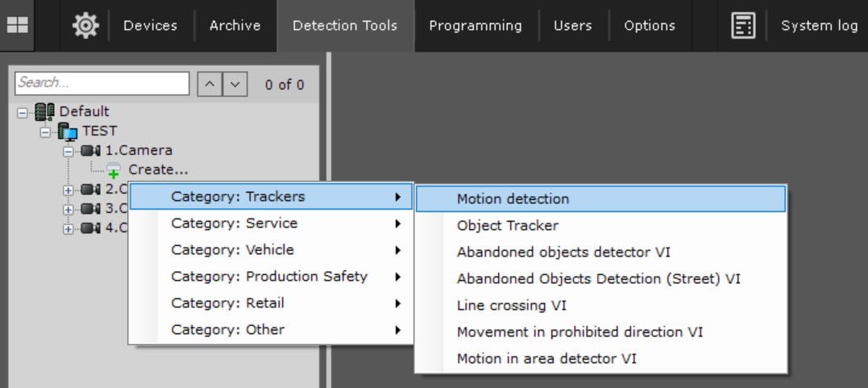This screenshot has height=388, width=868.
Task: Switch to the Devices tab
Action: tap(151, 26)
